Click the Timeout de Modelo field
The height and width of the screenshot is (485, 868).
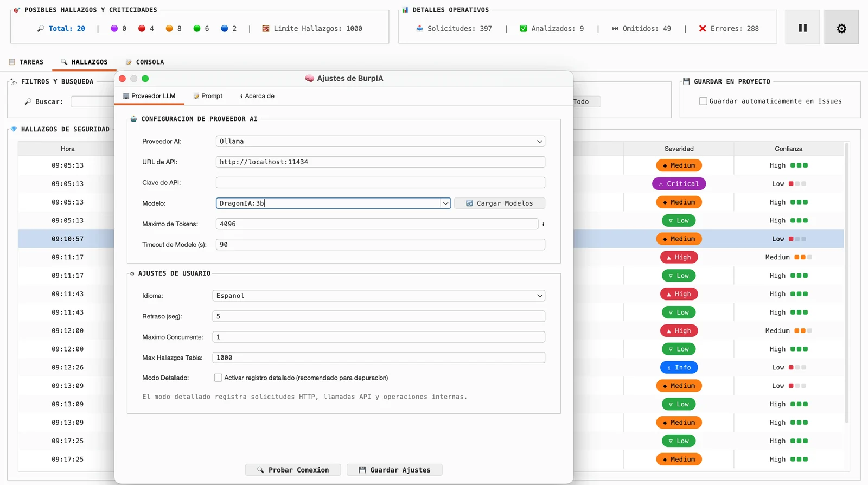click(x=380, y=245)
